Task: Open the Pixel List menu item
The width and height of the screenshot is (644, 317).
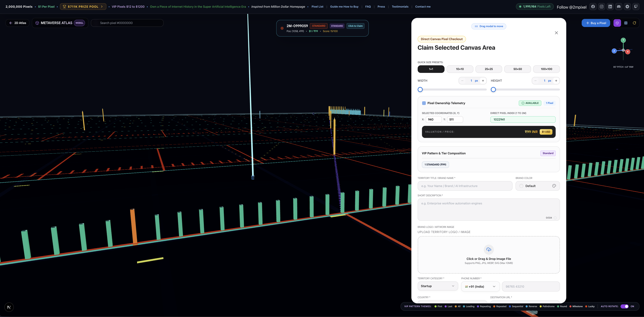Action: click(317, 7)
